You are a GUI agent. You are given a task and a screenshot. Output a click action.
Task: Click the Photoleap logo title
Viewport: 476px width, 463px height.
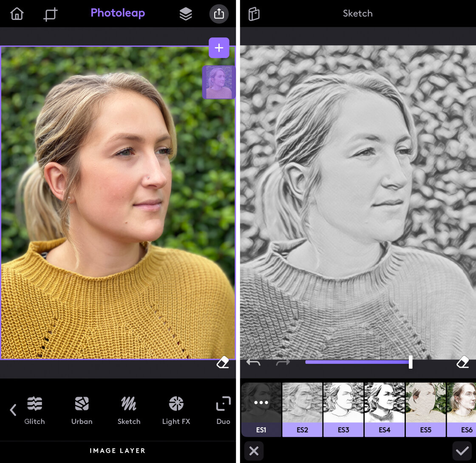click(x=118, y=13)
